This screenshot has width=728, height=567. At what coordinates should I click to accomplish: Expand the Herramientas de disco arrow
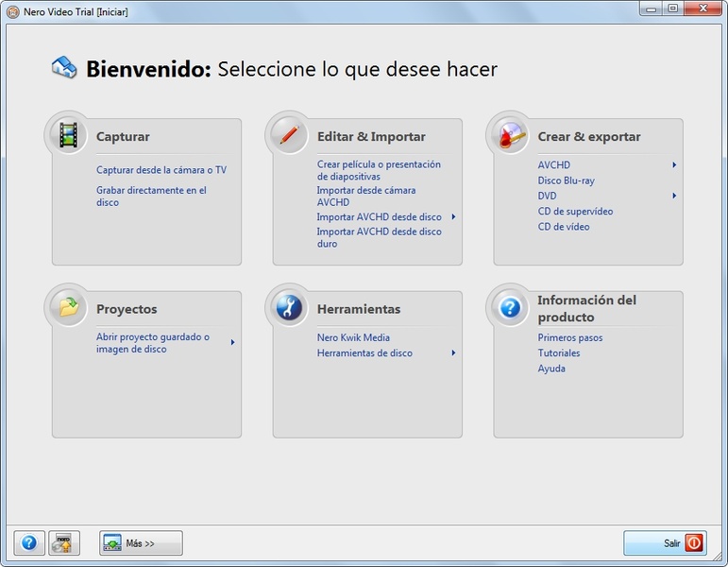point(453,353)
